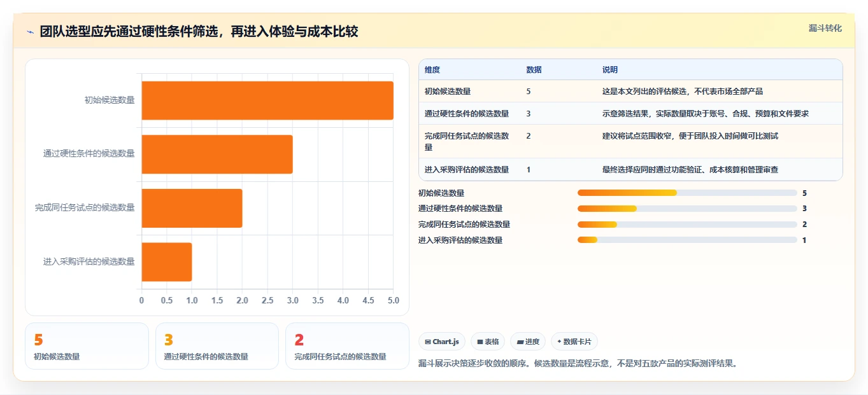Click value 1 beside the progress bar
Screen dimensions: 868x395
pyautogui.click(x=805, y=240)
